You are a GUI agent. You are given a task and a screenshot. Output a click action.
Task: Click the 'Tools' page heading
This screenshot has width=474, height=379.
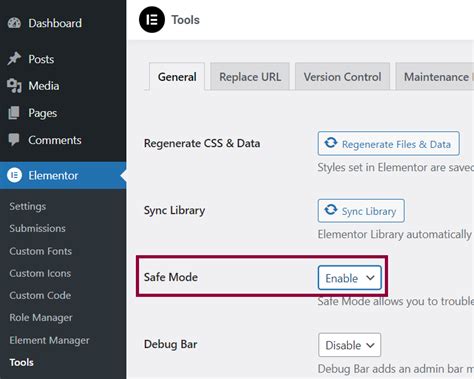click(x=185, y=20)
